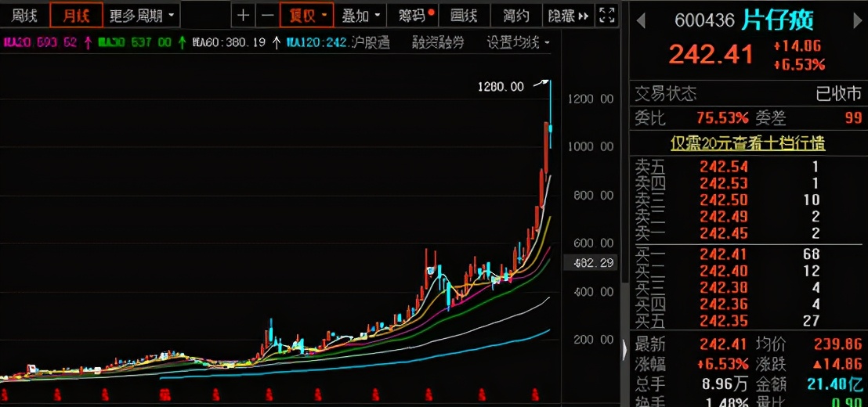Click the 涨幅 value +6.53%
Image resolution: width=868 pixels, height=407 pixels.
[x=724, y=364]
